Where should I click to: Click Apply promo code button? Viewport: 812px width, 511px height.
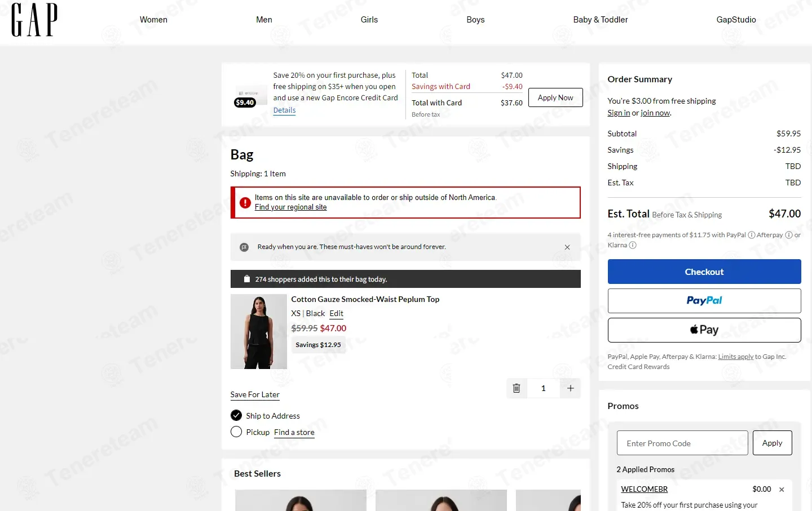pos(773,443)
